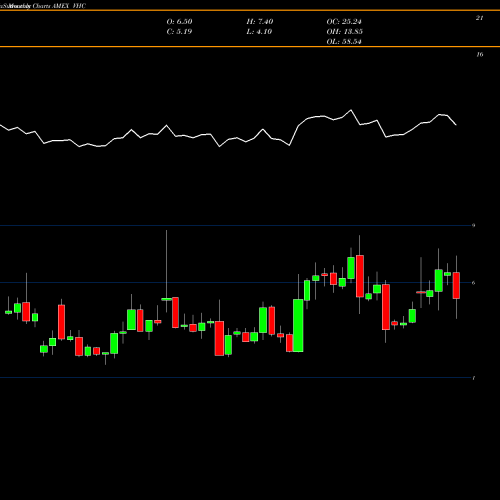Click the low price 'L: 4.10' value
The image size is (500, 500).
[259, 31]
